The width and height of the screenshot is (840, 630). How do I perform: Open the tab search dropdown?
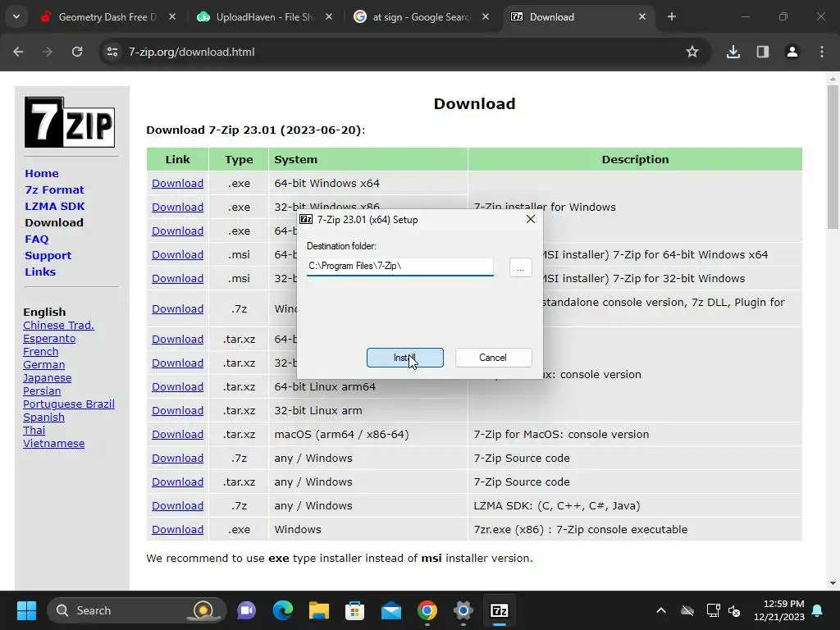[16, 17]
